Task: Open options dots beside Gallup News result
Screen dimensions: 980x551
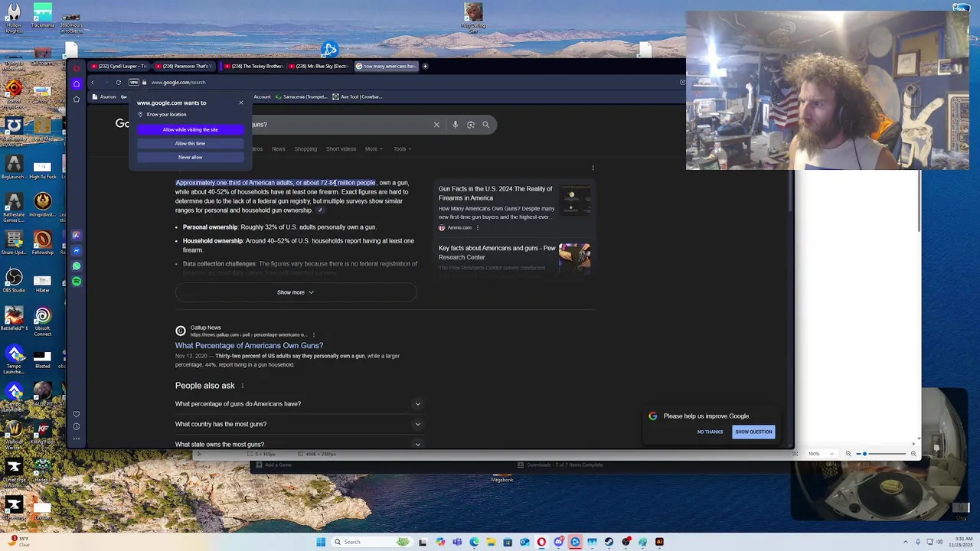Action: coord(313,334)
